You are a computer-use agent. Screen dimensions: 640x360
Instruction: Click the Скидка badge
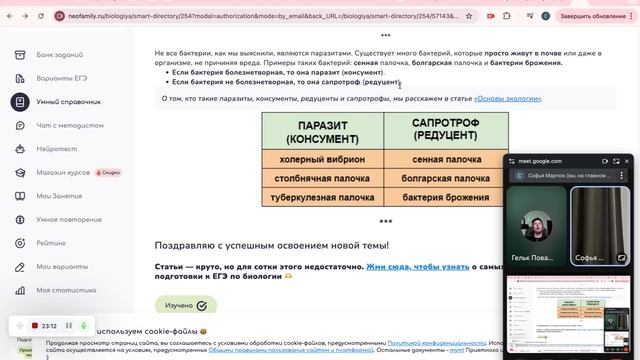click(108, 173)
